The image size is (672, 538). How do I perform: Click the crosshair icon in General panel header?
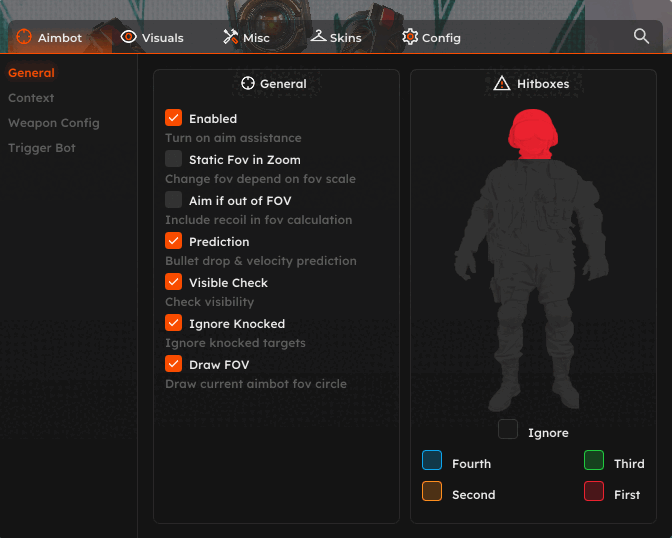pos(249,84)
